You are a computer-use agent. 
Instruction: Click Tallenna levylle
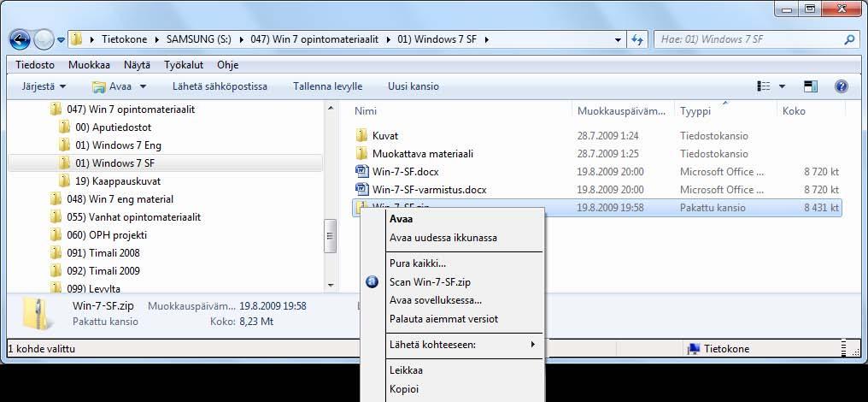328,86
